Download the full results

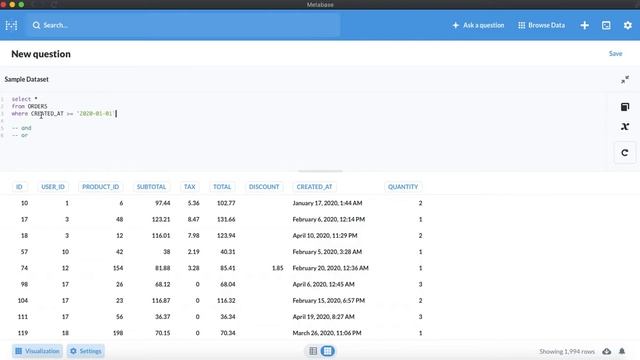point(607,351)
